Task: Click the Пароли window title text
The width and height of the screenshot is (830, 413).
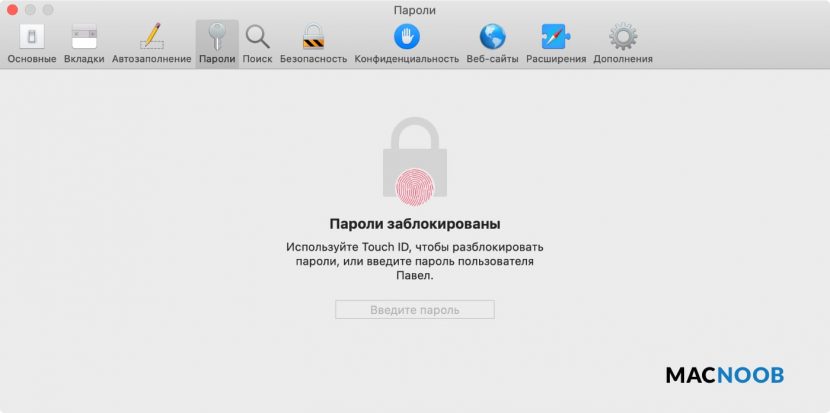Action: pyautogui.click(x=414, y=11)
